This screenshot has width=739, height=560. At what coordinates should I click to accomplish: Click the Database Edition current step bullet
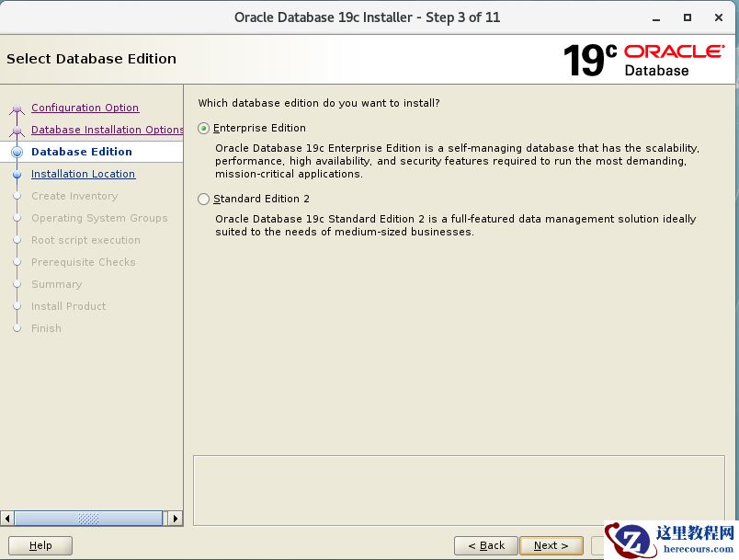point(17,152)
